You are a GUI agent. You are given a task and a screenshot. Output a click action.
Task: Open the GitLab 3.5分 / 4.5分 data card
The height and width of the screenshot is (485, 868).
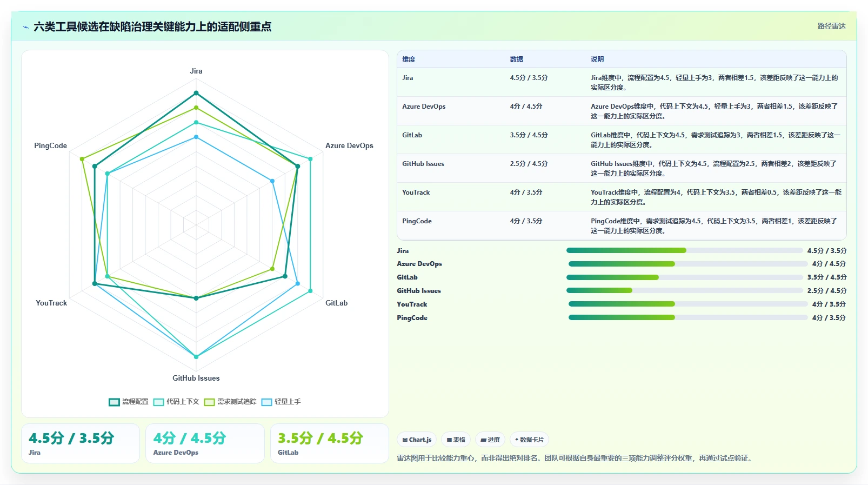tap(330, 443)
